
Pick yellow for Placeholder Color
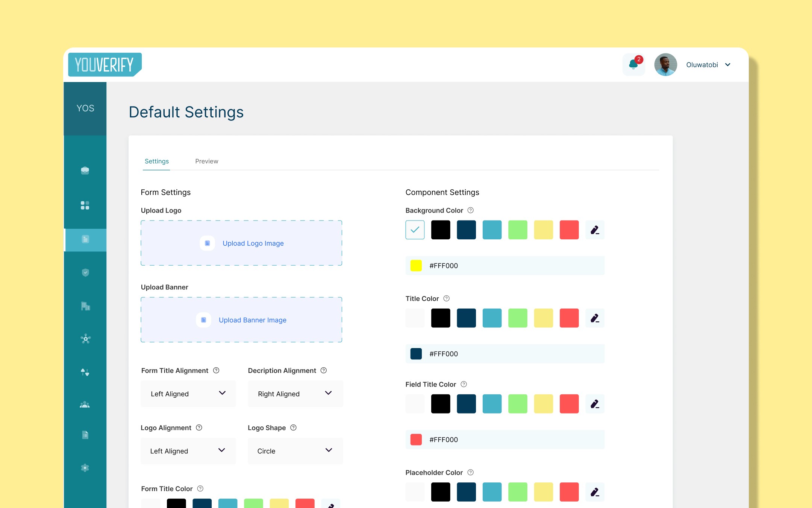543,492
